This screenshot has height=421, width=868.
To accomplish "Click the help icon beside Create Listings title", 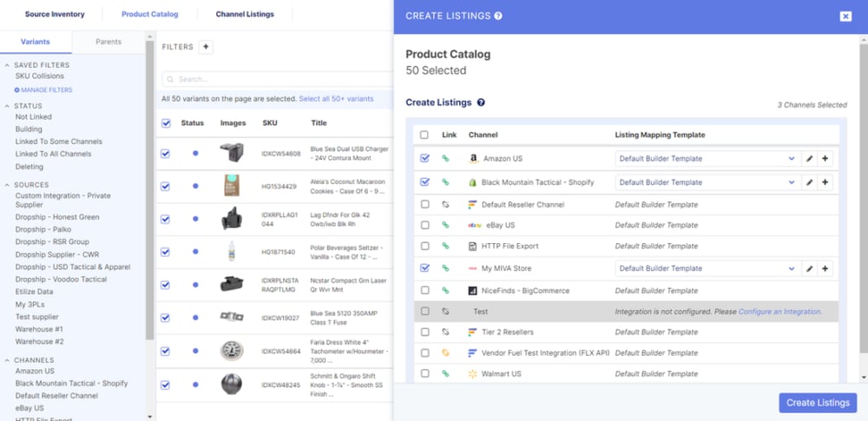I will coord(498,16).
